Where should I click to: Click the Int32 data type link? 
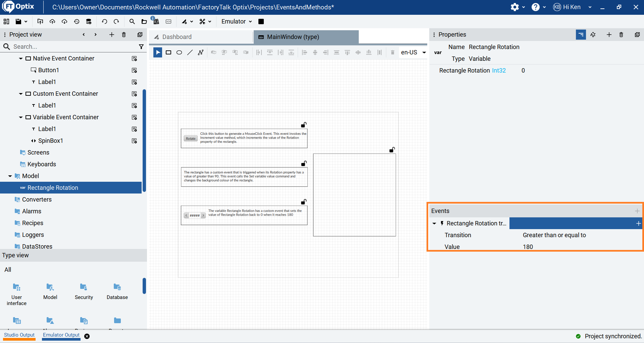click(x=499, y=71)
